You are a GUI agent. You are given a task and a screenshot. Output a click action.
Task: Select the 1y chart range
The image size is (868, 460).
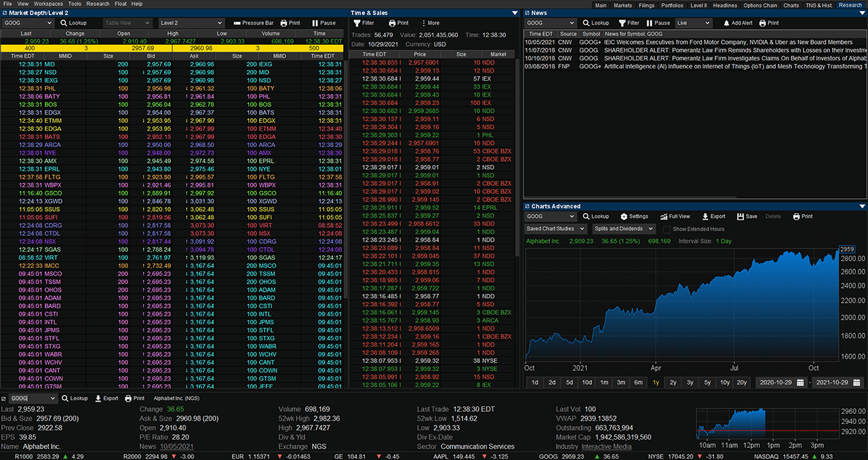point(656,383)
